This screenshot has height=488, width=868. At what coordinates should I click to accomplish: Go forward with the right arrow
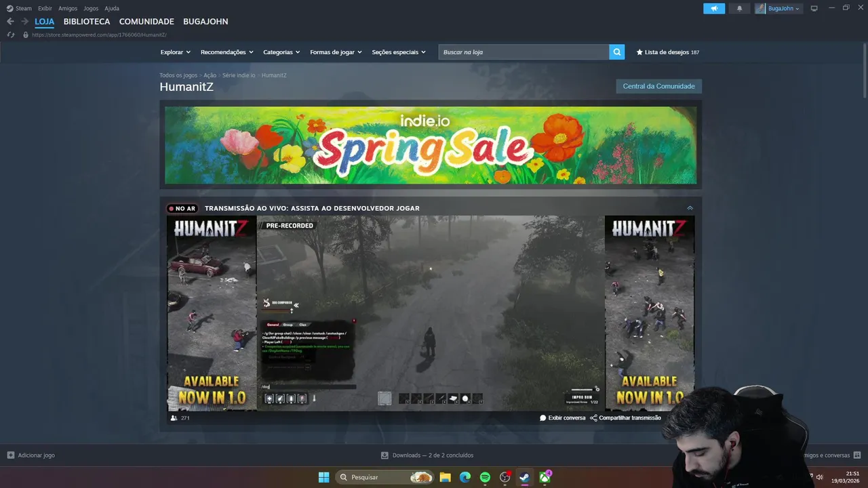pos(24,22)
